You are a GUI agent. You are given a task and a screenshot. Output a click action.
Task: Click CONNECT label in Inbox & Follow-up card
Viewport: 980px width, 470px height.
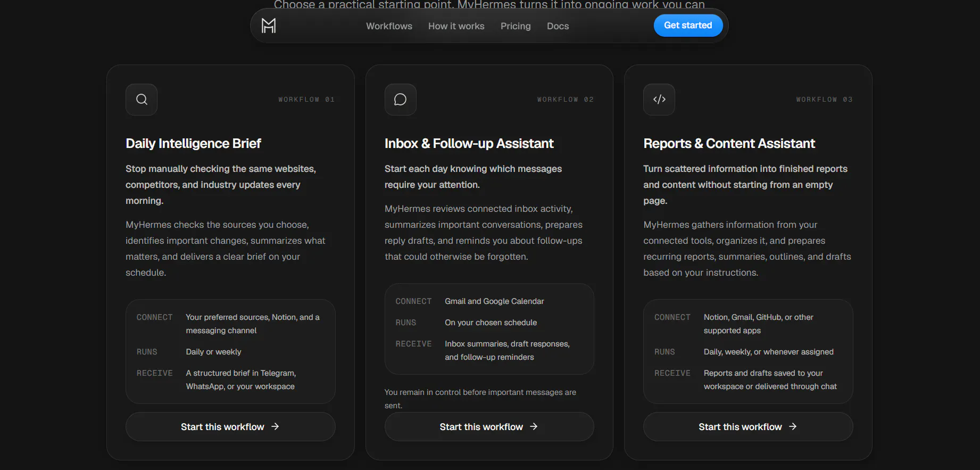tap(413, 301)
